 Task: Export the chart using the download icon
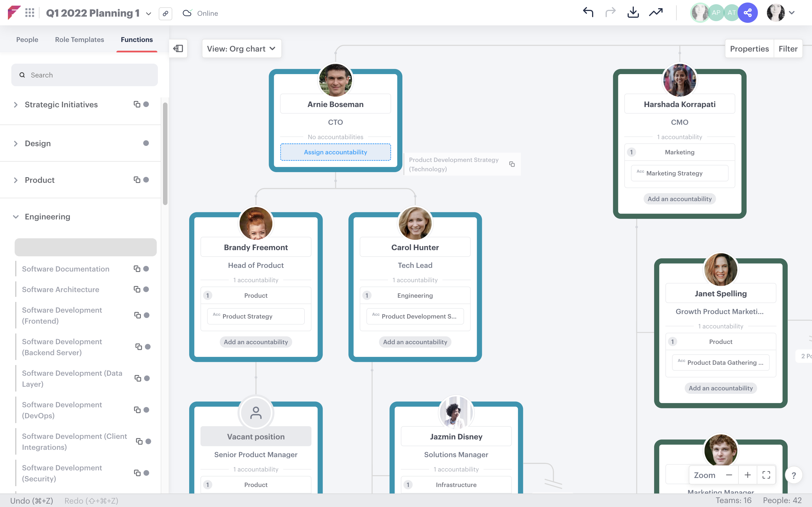[633, 12]
